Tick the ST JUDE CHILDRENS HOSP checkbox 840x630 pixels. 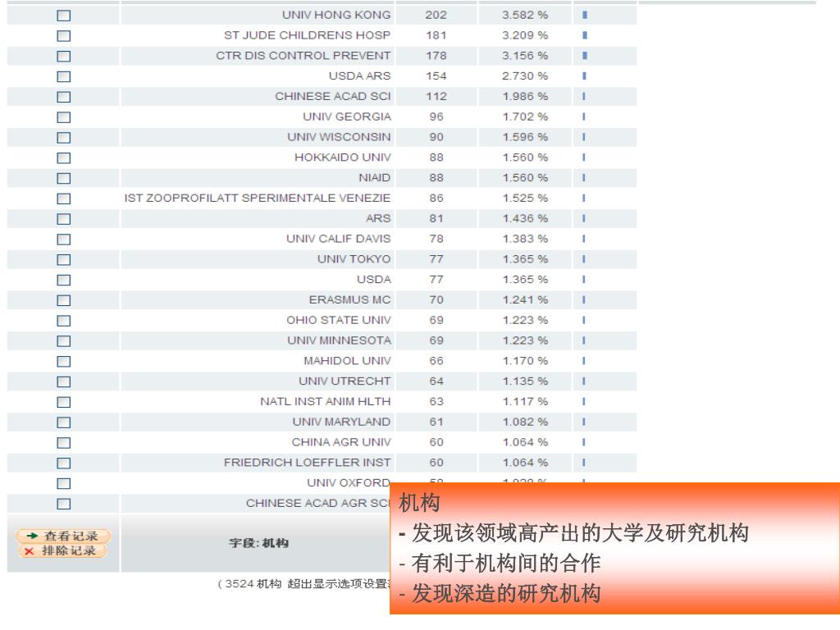tap(64, 36)
